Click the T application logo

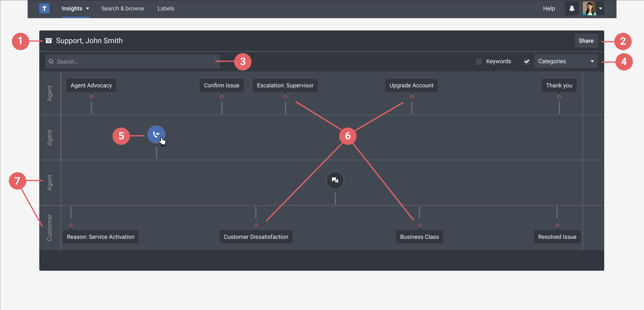click(x=44, y=8)
